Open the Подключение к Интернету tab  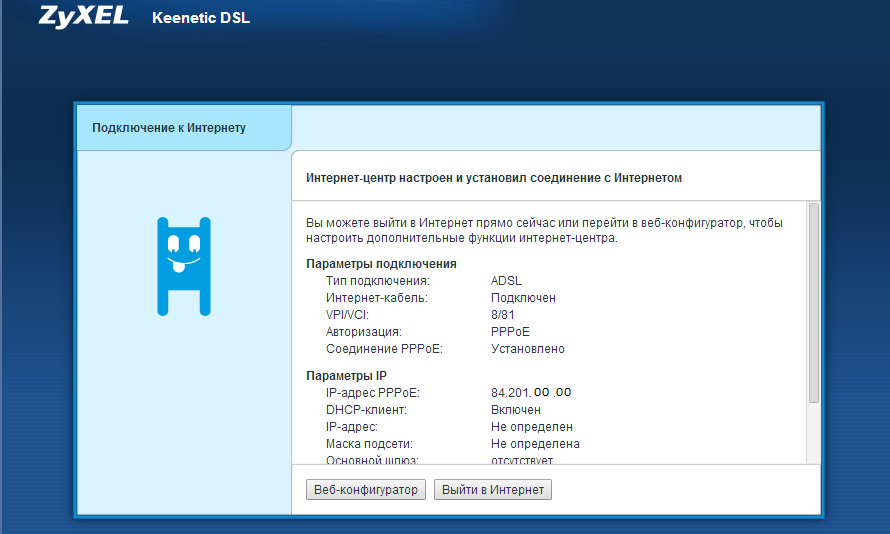[x=169, y=128]
